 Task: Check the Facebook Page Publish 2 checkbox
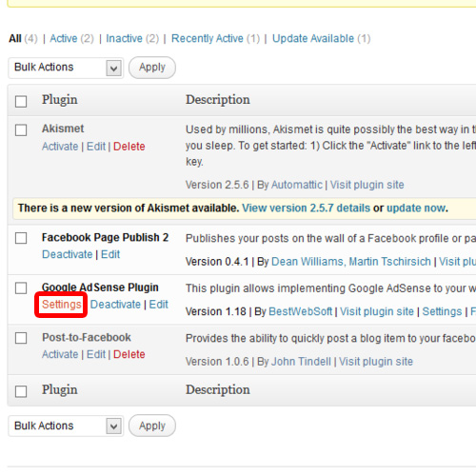21,238
